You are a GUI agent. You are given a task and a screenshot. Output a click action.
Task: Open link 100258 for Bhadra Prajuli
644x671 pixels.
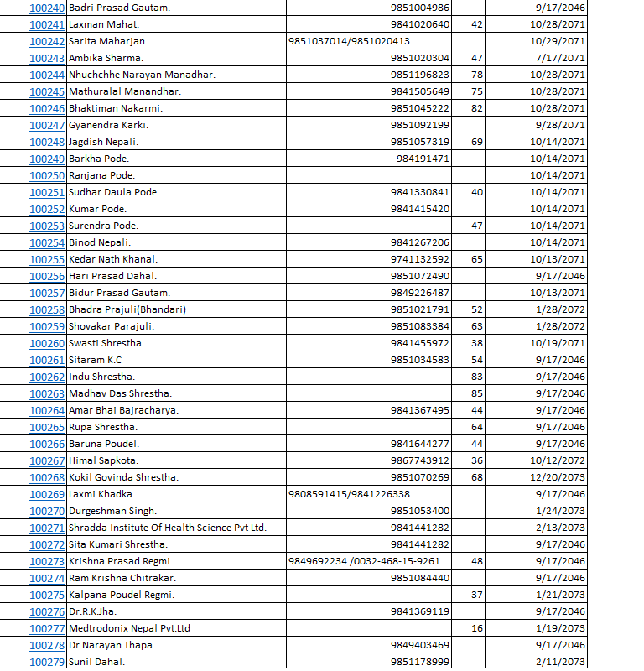[x=47, y=309]
